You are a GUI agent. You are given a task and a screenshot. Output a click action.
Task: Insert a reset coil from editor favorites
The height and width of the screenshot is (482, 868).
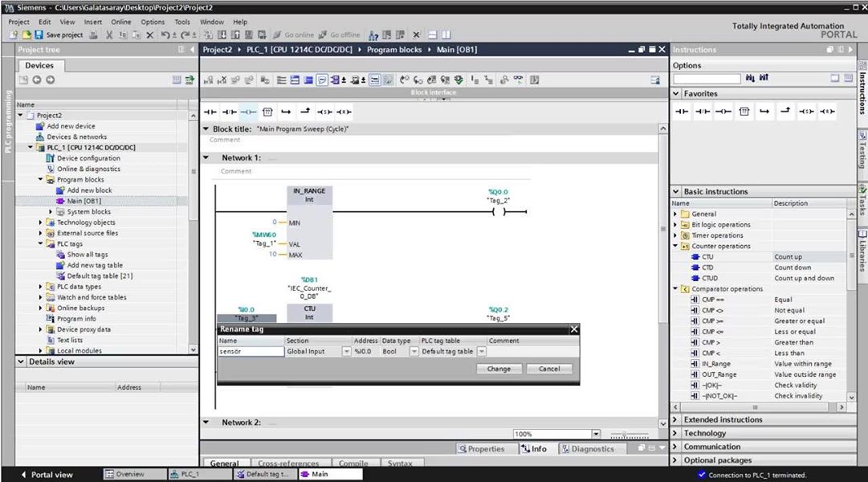pos(344,112)
